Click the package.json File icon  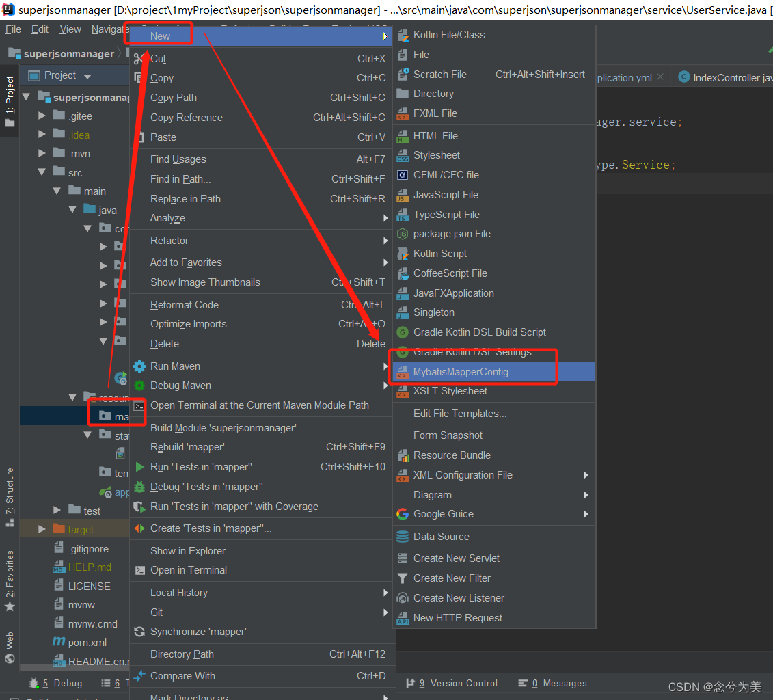click(x=403, y=234)
